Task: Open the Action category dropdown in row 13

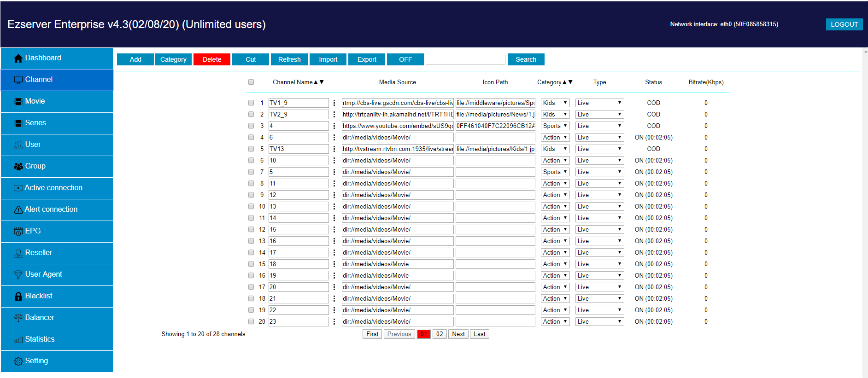Action: click(x=555, y=241)
